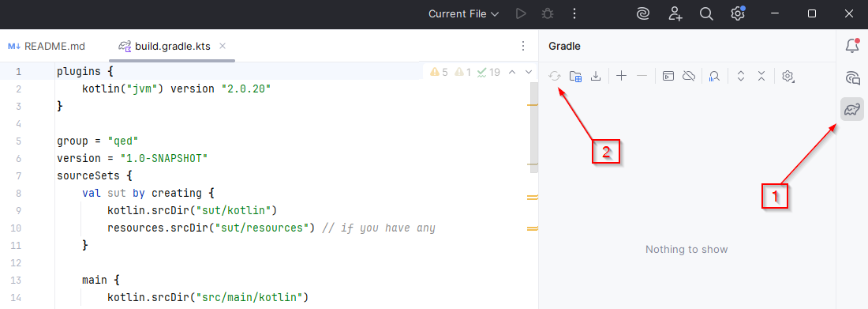Screen dimensions: 868x309
Task: Maximize the IDE window
Action: pyautogui.click(x=812, y=14)
